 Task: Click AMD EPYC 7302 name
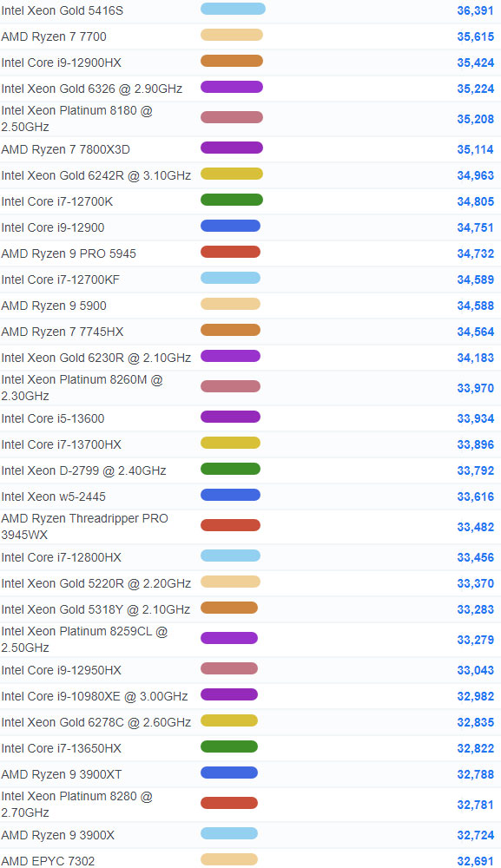click(48, 861)
